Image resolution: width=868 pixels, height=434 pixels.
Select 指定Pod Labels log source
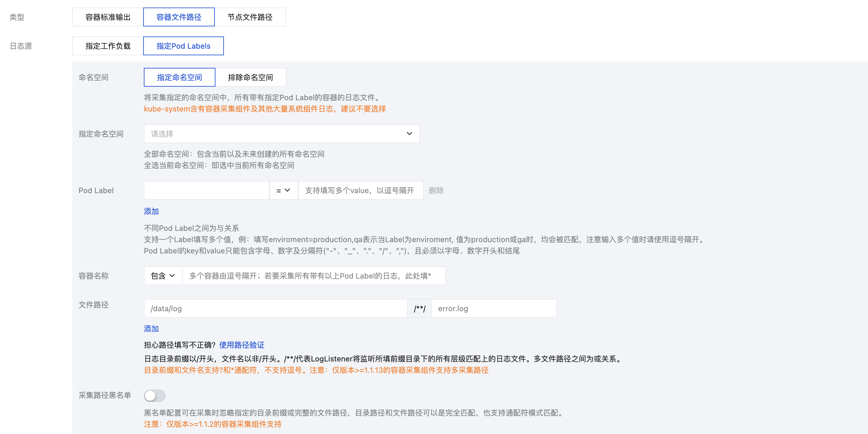tap(183, 46)
